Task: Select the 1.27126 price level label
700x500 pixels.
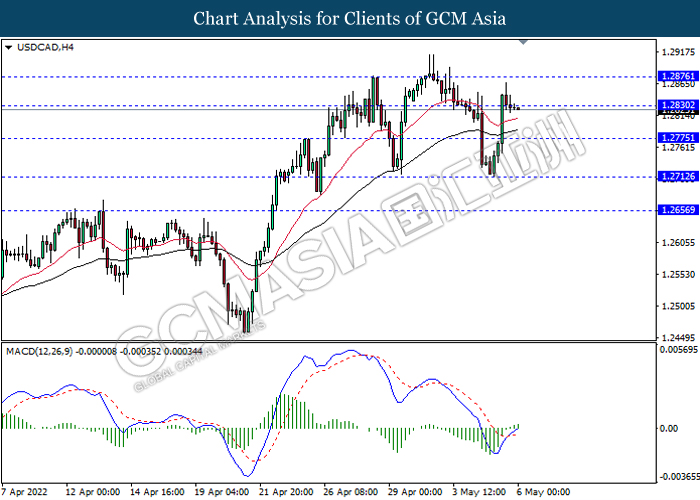Action: pos(678,177)
